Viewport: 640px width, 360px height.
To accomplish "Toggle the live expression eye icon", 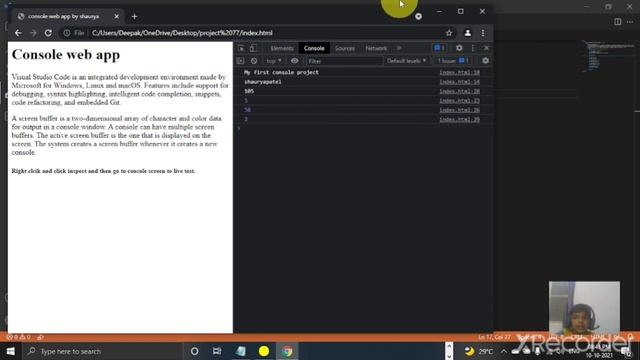I will pos(294,61).
